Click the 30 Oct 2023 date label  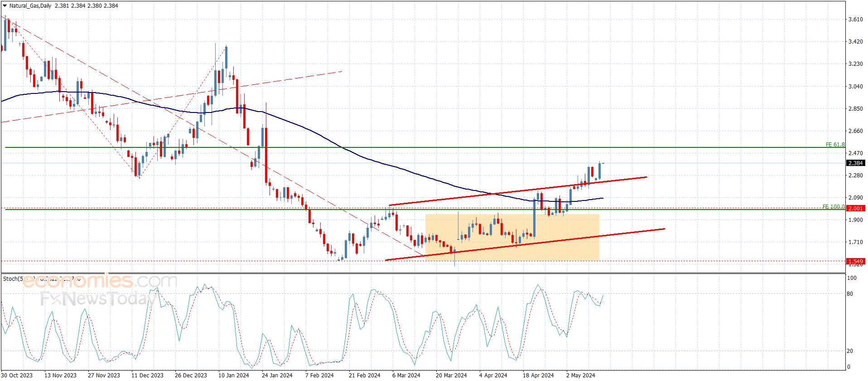(x=17, y=375)
